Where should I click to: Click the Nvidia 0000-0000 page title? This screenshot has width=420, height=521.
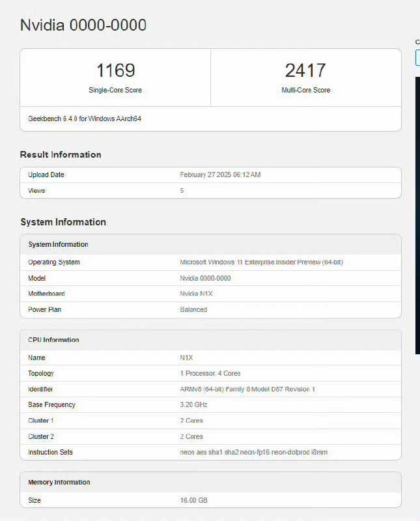coord(83,25)
